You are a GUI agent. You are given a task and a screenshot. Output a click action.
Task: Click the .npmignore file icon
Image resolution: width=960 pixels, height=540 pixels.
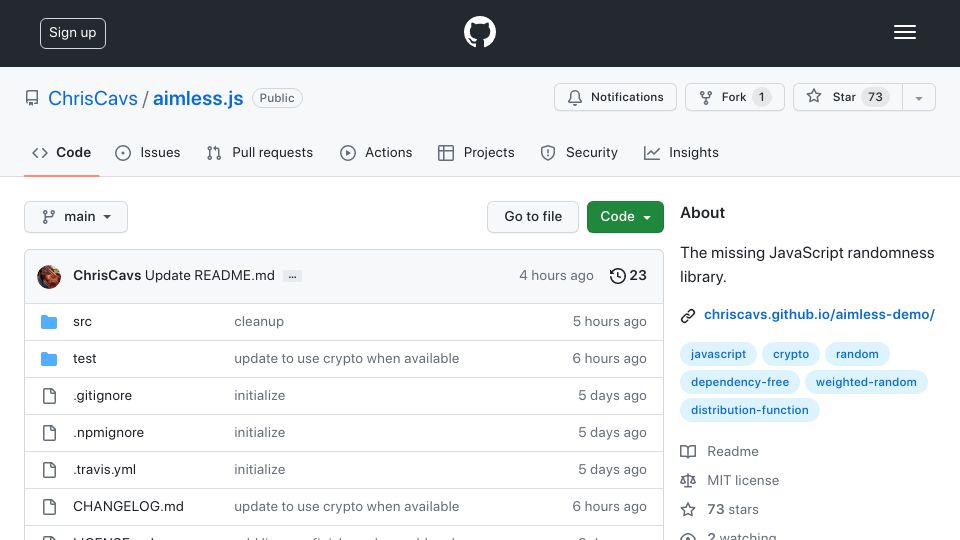pos(50,433)
